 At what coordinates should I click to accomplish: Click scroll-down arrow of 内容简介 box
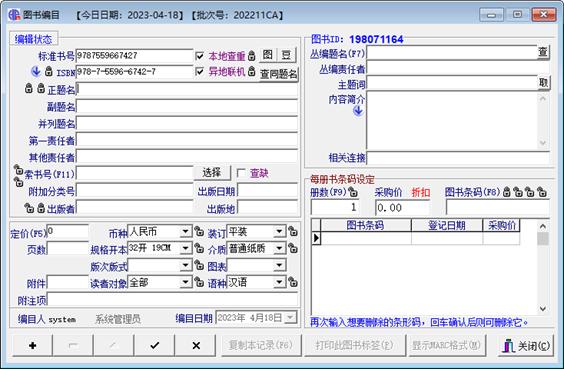(543, 143)
